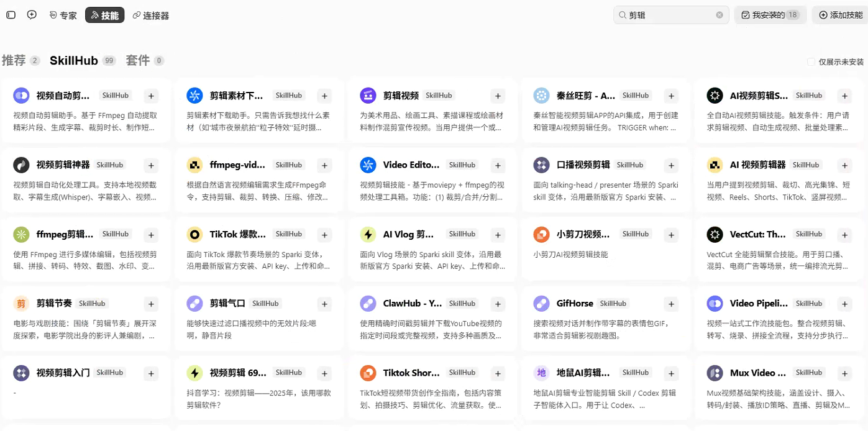This screenshot has width=868, height=431.
Task: Add the ffmpeg剪辑… skill with plus
Action: (x=151, y=235)
